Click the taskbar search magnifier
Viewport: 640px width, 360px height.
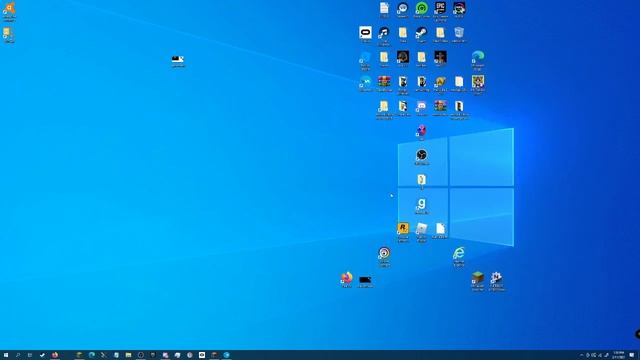[18, 355]
